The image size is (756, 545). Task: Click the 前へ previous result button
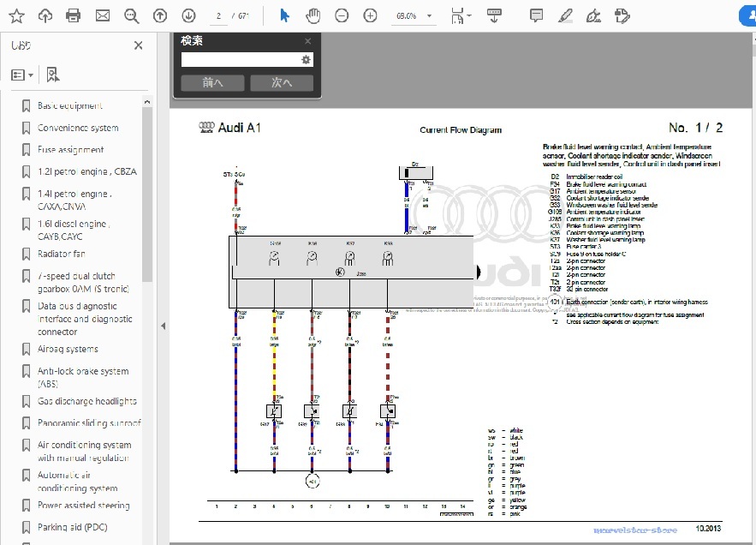click(x=212, y=82)
